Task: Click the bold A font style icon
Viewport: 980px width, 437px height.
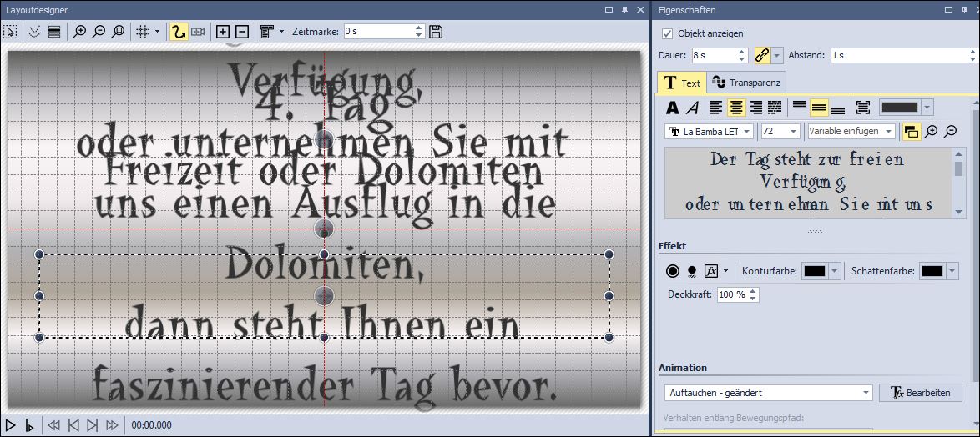Action: (672, 108)
